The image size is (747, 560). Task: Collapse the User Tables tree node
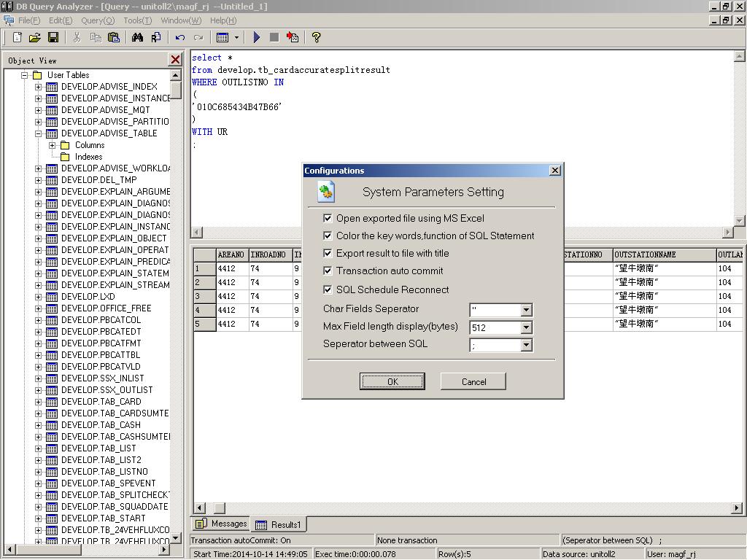[24, 75]
